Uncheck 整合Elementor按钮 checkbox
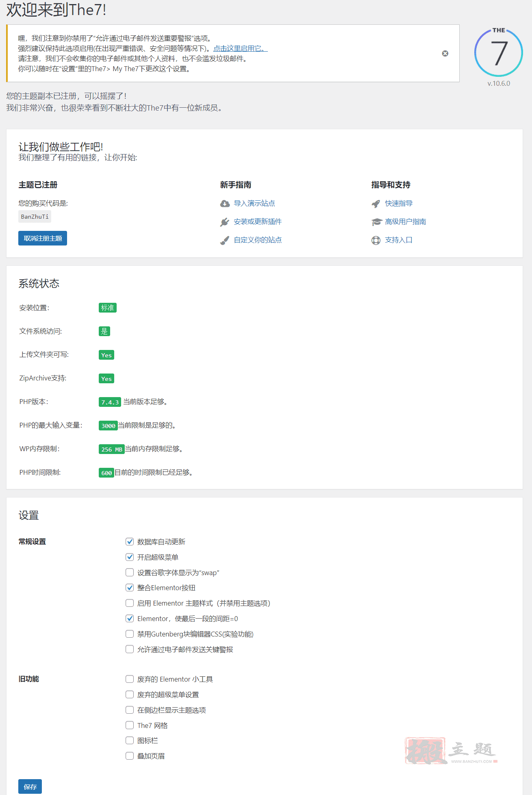Screen dimensions: 532x795 point(130,587)
